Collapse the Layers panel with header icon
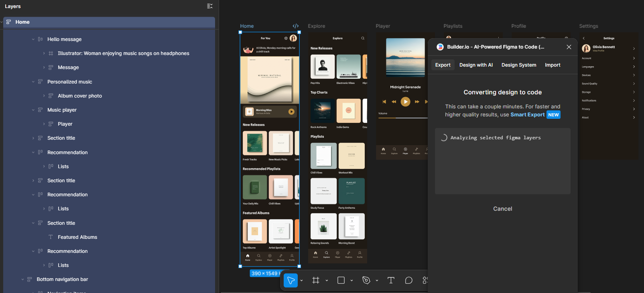Viewport: 644px width, 293px height. [x=209, y=6]
